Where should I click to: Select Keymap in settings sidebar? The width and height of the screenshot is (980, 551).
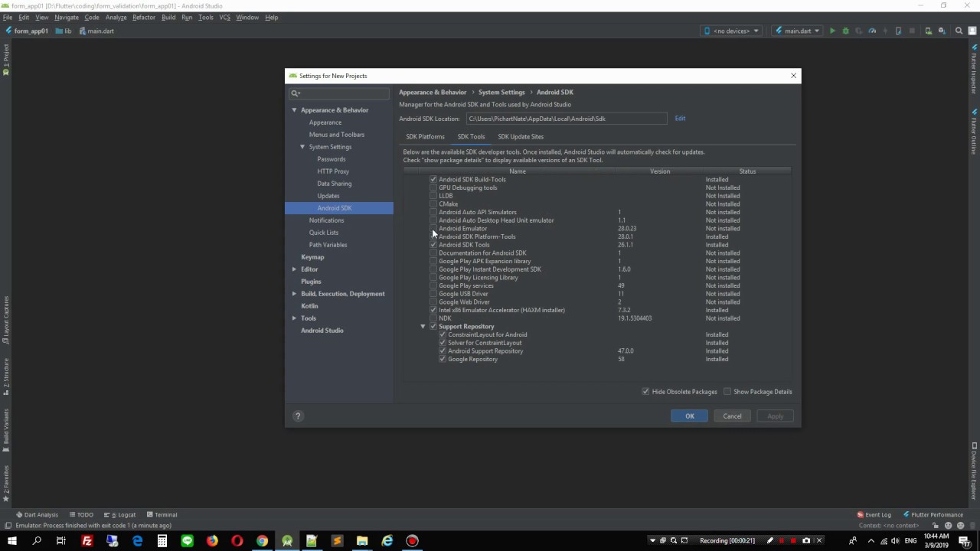[312, 257]
